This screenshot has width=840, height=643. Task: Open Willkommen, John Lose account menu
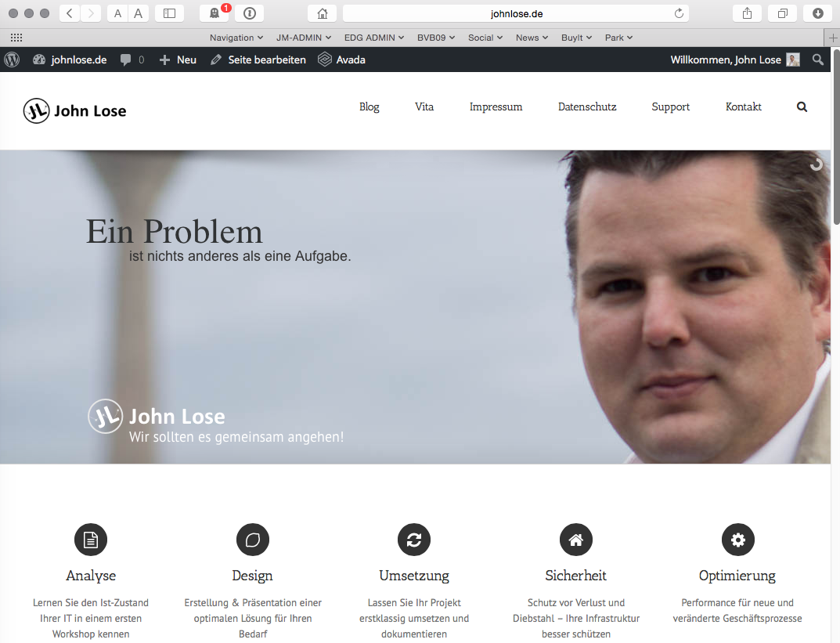click(x=735, y=60)
